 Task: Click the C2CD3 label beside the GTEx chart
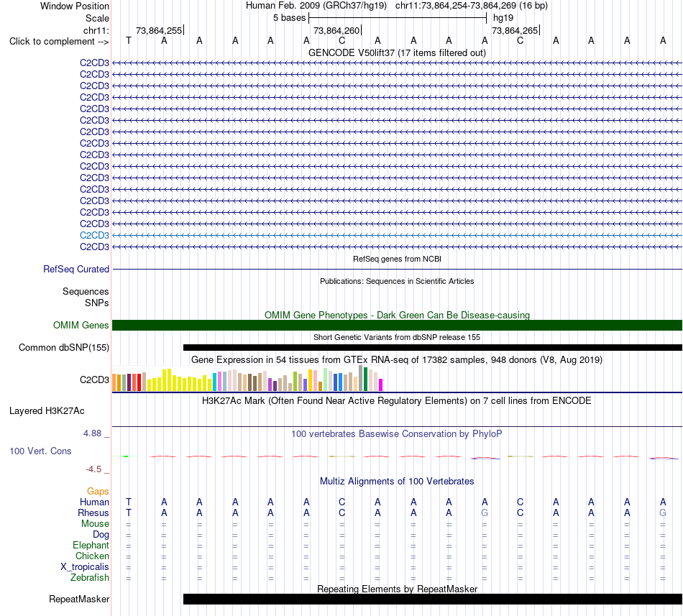94,380
